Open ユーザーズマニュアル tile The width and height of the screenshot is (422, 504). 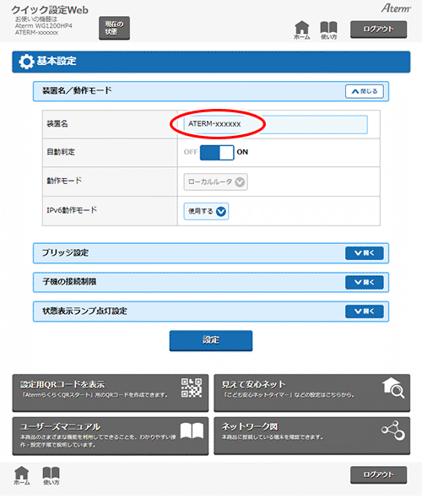(111, 436)
